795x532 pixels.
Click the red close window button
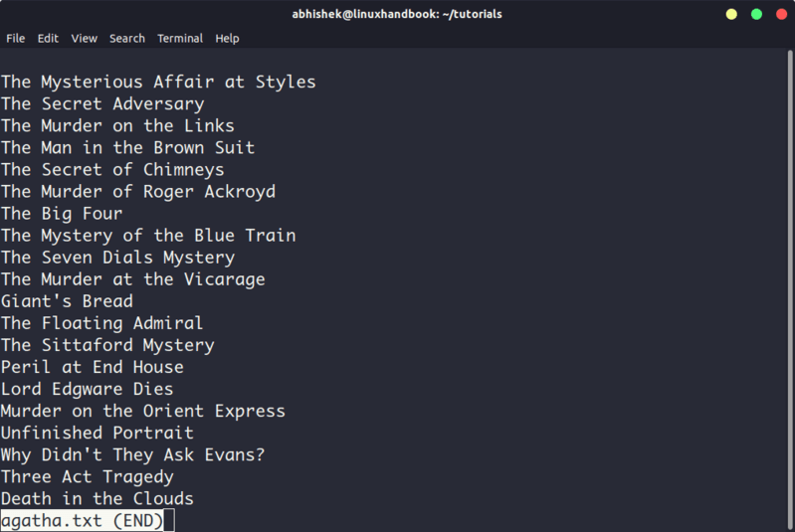781,14
